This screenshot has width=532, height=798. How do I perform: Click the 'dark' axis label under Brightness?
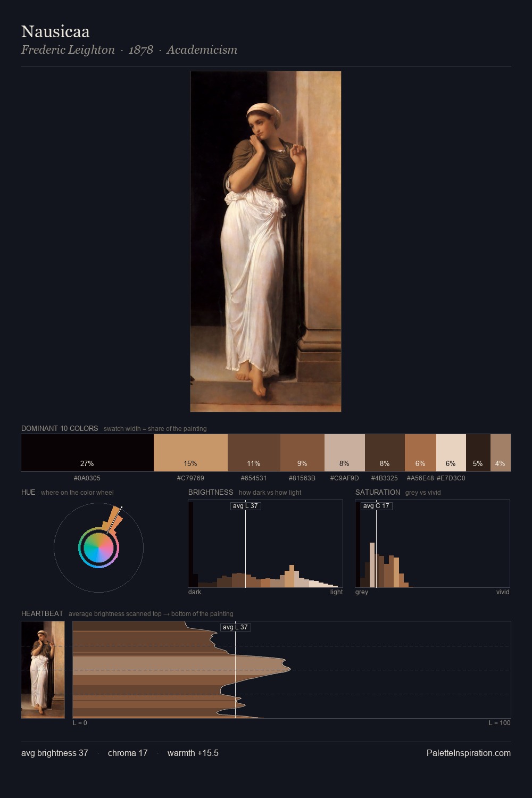tap(195, 592)
